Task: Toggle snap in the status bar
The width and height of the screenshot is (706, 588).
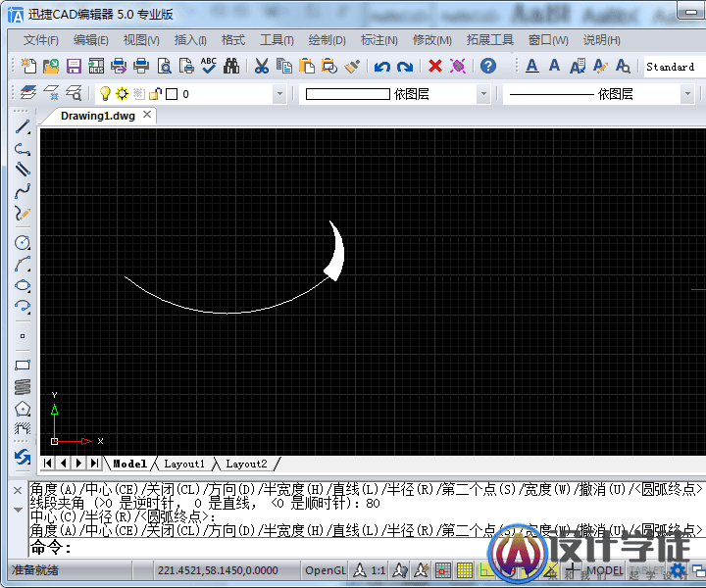Action: point(442,571)
